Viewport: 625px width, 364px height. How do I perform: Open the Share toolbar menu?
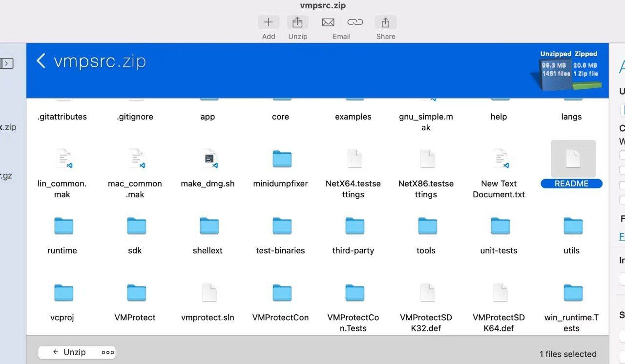click(385, 22)
